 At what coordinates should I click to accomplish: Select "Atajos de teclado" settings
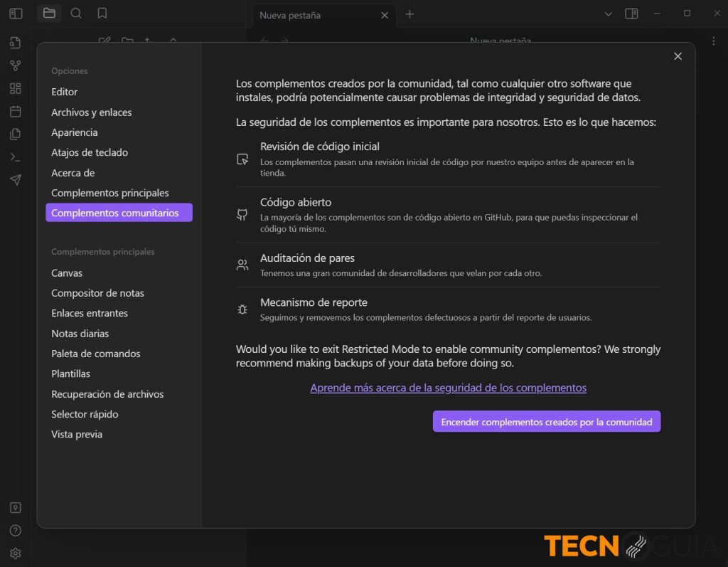(x=90, y=152)
